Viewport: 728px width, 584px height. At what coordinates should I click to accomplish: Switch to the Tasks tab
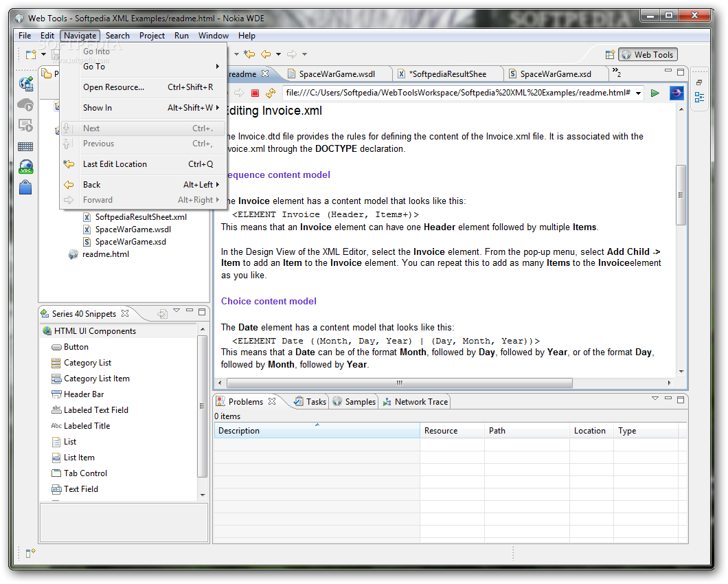[310, 402]
